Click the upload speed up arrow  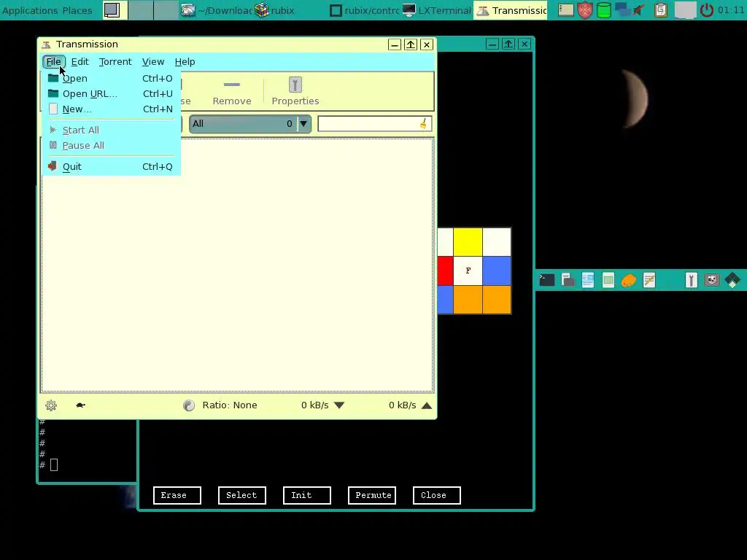(x=427, y=405)
